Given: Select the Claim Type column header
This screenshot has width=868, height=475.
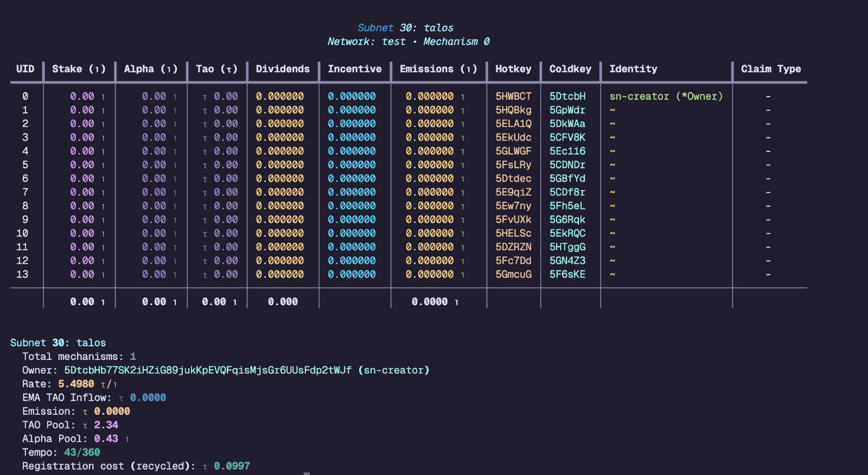Looking at the screenshot, I should [x=770, y=69].
